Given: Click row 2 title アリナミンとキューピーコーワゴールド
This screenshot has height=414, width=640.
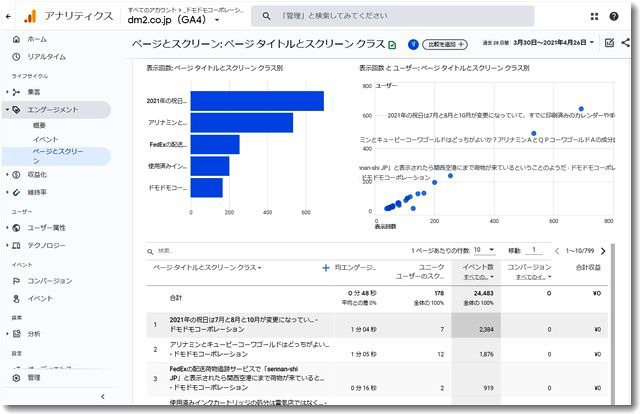Looking at the screenshot, I should [249, 349].
